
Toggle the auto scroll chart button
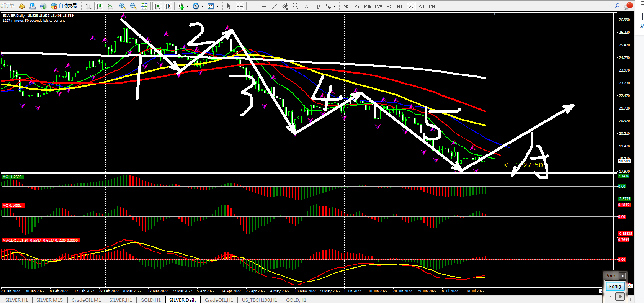click(157, 6)
